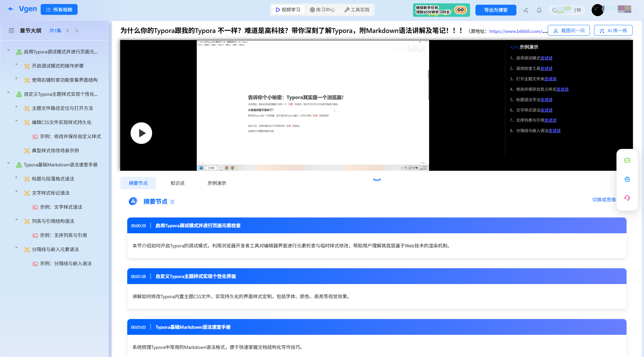Expand 使用右键检查功能查看界面结构 node
644x357 pixels.
click(x=16, y=78)
